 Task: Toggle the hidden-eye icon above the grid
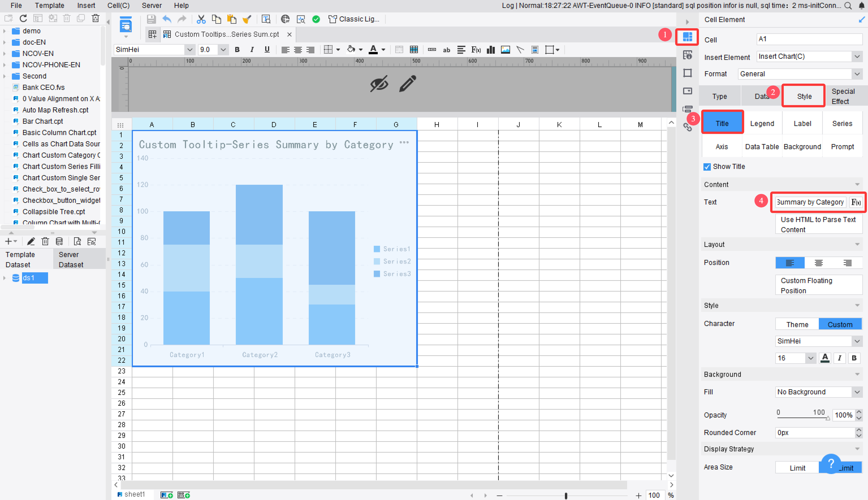[x=379, y=83]
